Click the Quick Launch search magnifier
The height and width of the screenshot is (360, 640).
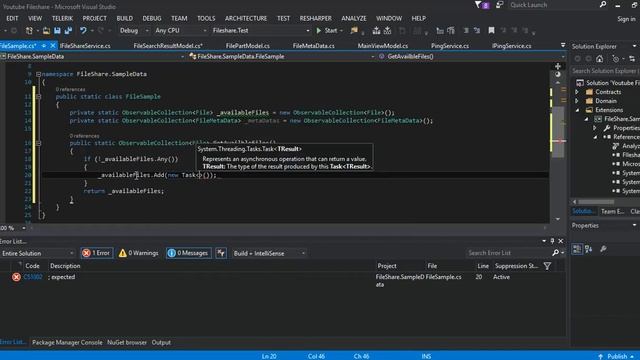pyautogui.click(x=603, y=5)
